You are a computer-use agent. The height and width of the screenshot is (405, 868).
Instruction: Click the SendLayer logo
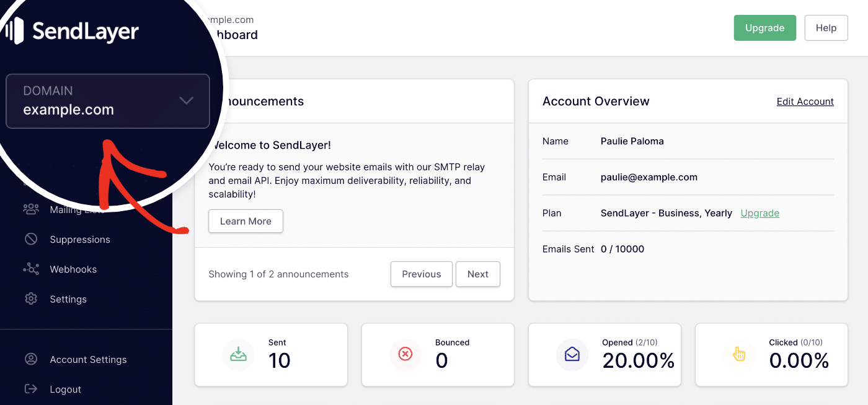pos(73,30)
